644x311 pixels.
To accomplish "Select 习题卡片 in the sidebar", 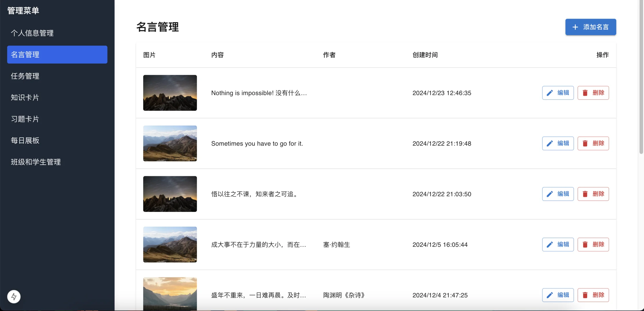I will pyautogui.click(x=25, y=119).
